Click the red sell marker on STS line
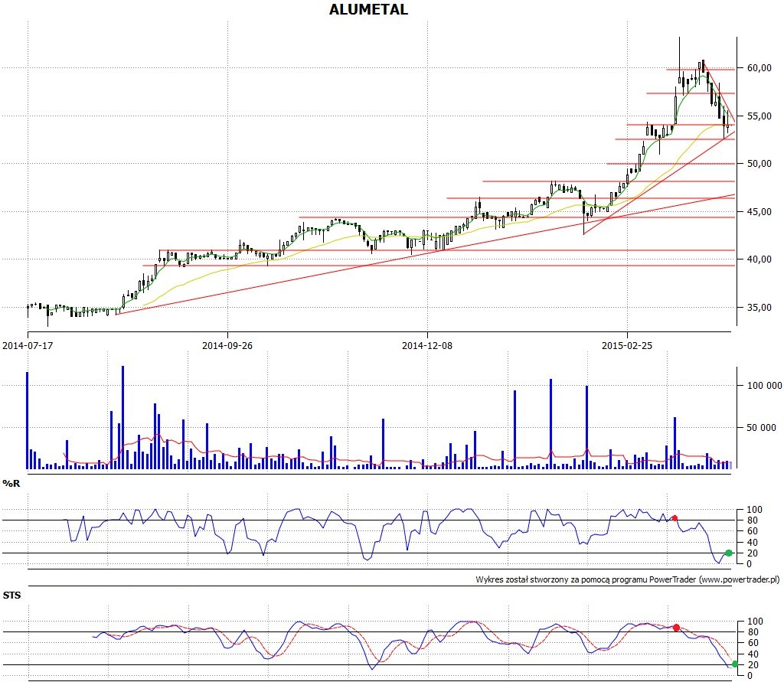 (677, 628)
